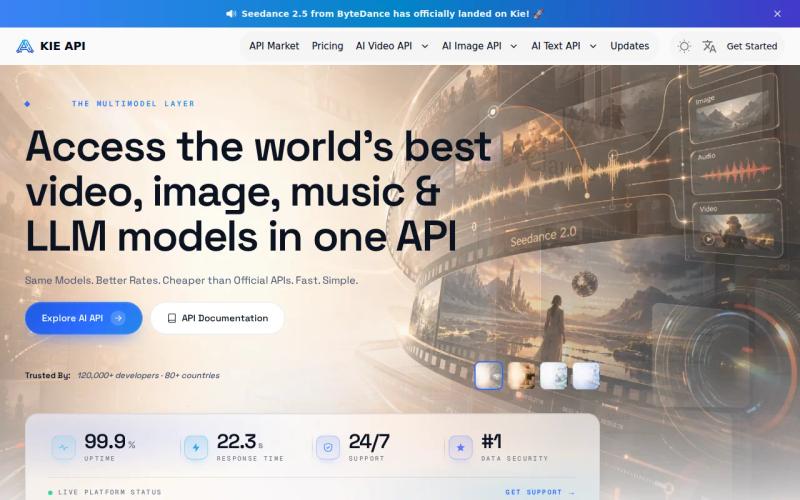Click the KIE API brand name

[63, 46]
